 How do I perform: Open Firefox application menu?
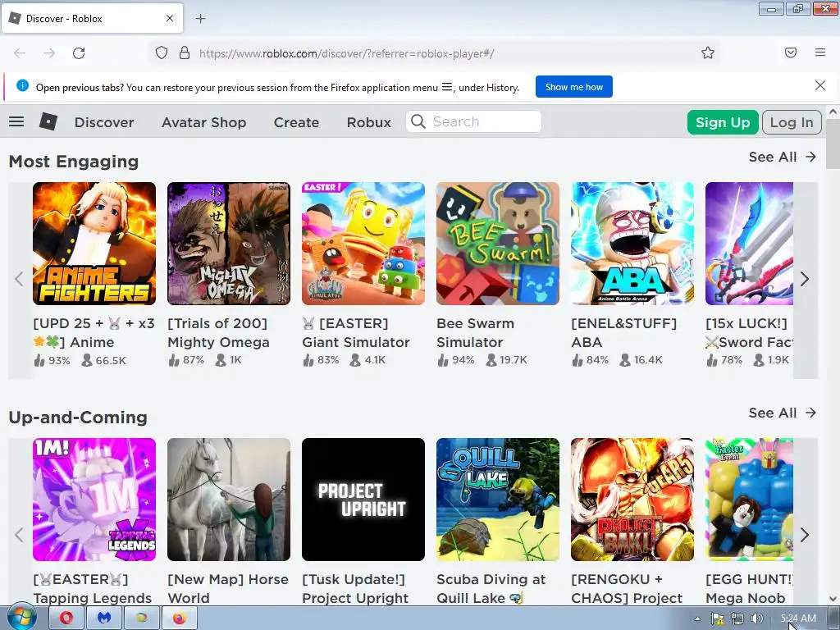(820, 52)
